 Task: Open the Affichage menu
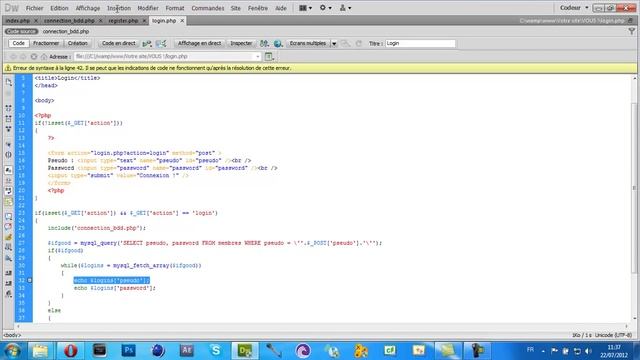coord(88,8)
